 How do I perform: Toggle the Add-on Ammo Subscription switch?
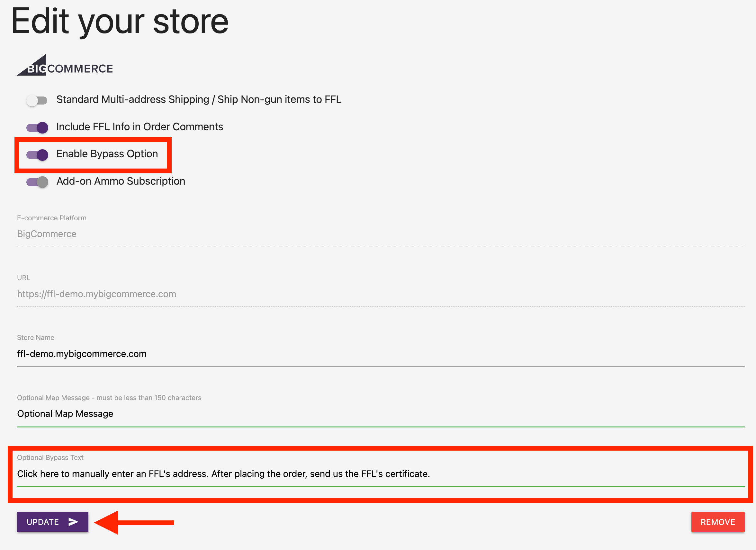tap(37, 182)
